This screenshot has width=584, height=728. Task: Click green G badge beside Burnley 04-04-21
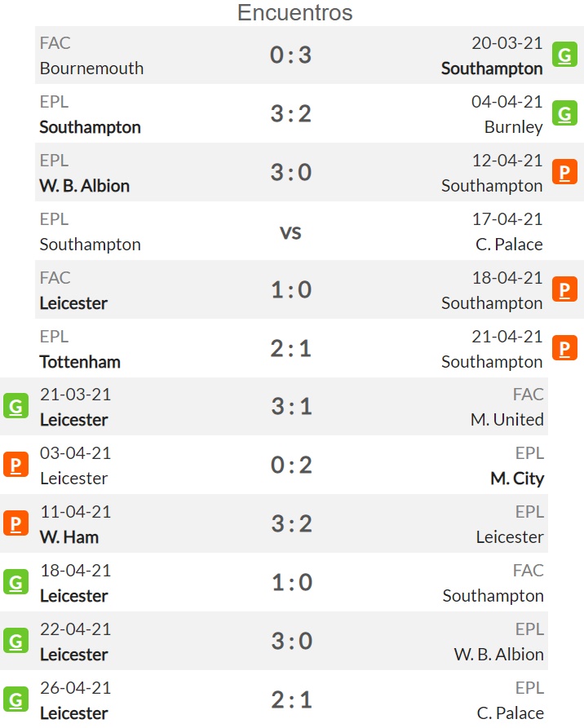[564, 113]
